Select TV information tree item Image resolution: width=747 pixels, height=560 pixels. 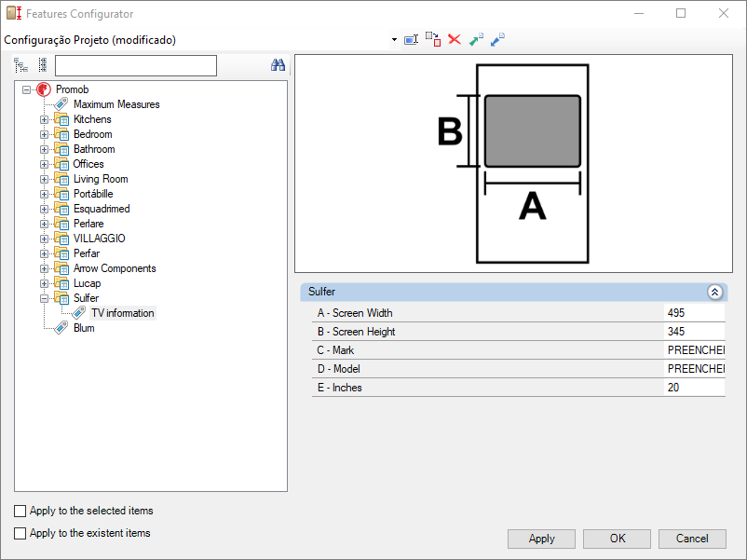point(122,313)
